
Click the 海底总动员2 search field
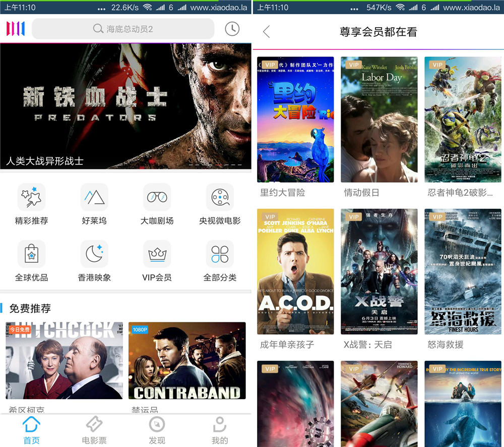(123, 29)
